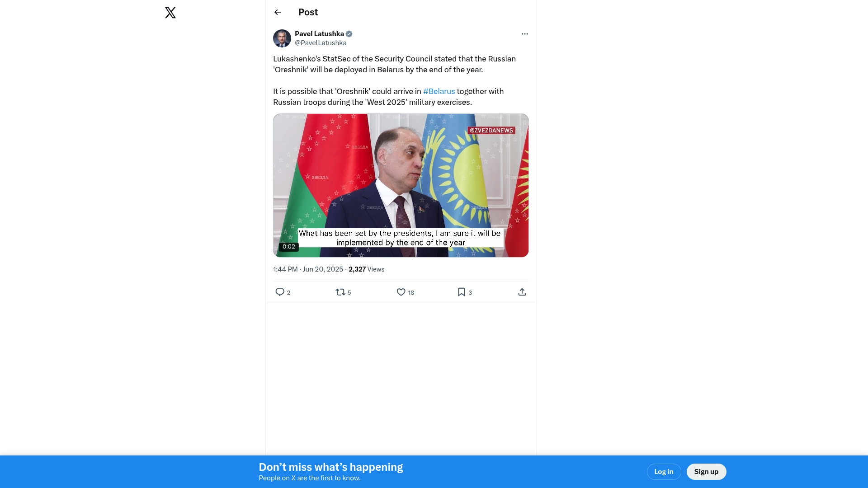Open the #Belarus hashtag
This screenshot has width=868, height=488.
[x=439, y=91]
